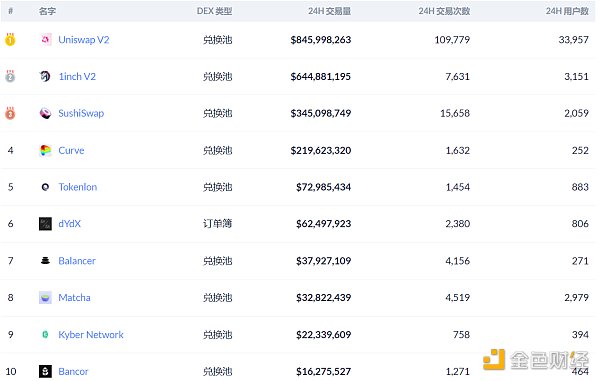Screen dimensions: 600x381
Task: Sort by the 24H 交易次数 column header
Action: click(444, 11)
